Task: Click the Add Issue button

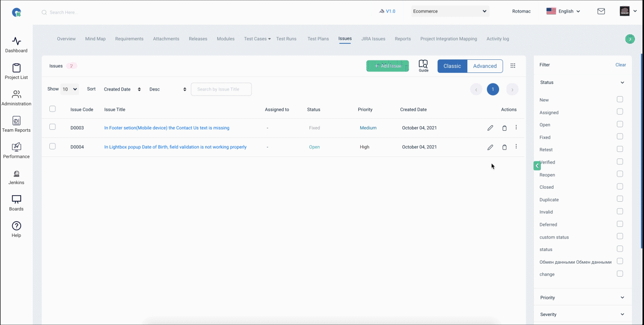Action: pyautogui.click(x=387, y=66)
